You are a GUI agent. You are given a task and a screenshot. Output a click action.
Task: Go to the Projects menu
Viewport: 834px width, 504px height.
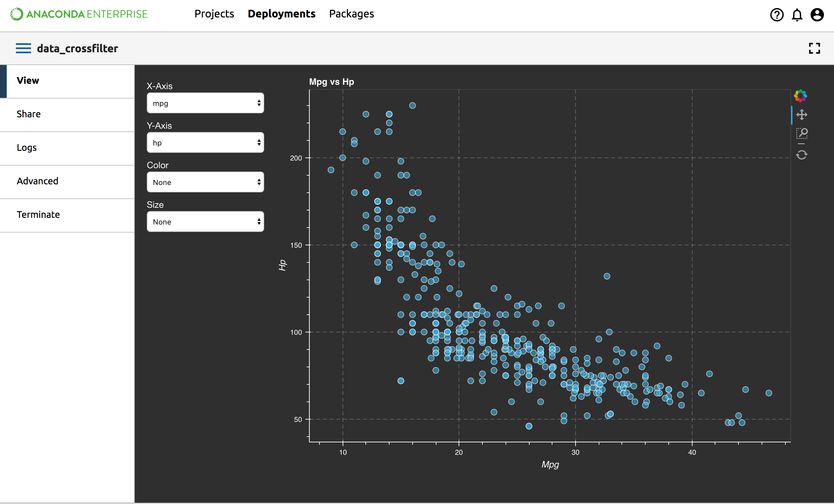[x=214, y=14]
